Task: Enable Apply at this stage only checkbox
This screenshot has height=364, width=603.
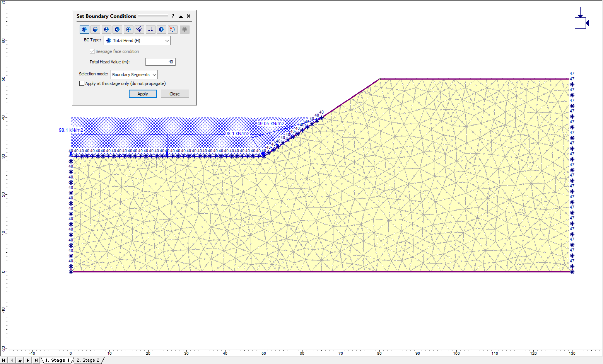Action: 82,83
